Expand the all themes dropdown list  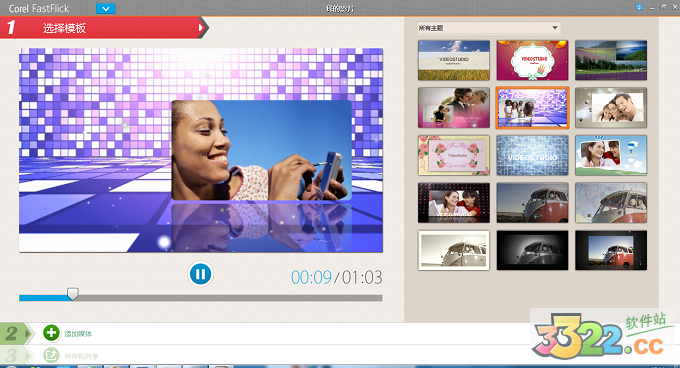click(489, 28)
